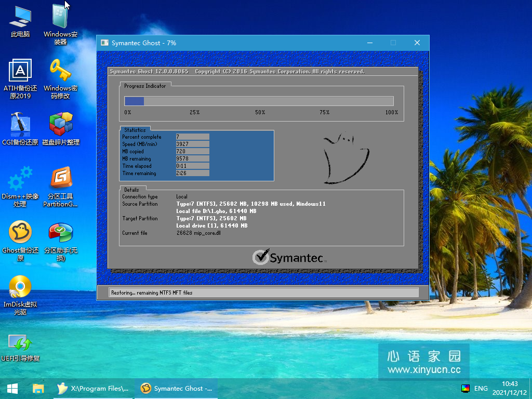Viewport: 532px width, 399px height.
Task: Click the Dism++映像处理 gear icon
Action: (20, 187)
